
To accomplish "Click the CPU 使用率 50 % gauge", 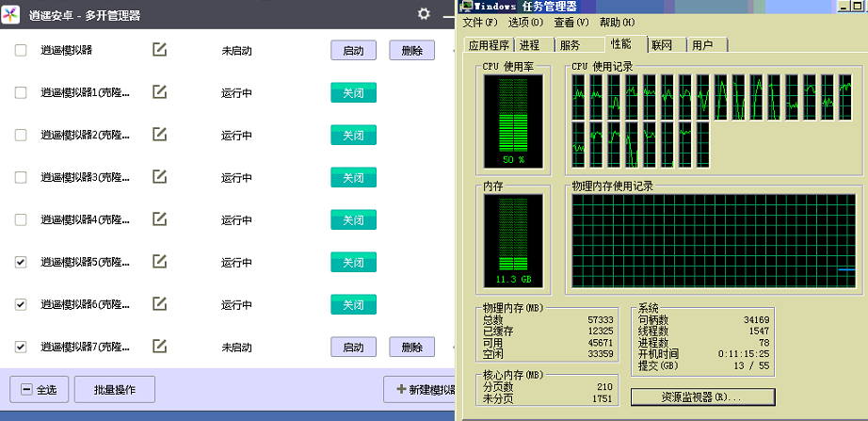I will tap(513, 121).
